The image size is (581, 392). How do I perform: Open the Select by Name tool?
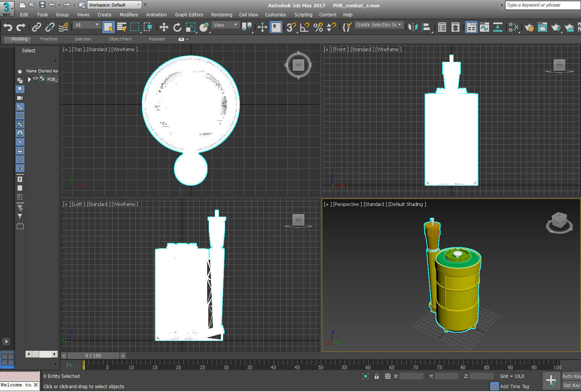122,27
